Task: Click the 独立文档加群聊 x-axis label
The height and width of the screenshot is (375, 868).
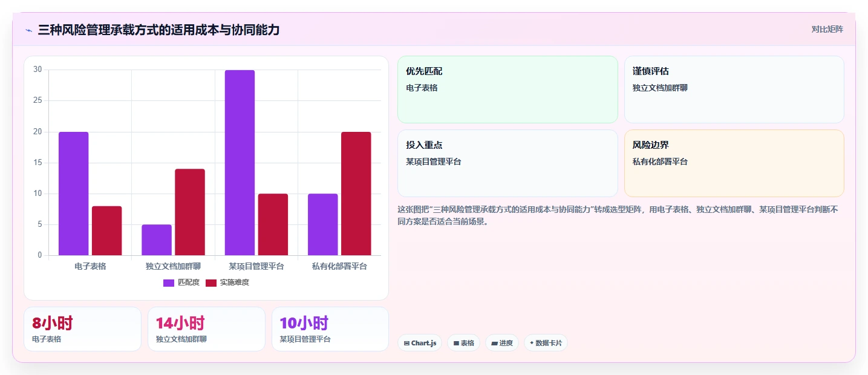Action: (x=173, y=266)
